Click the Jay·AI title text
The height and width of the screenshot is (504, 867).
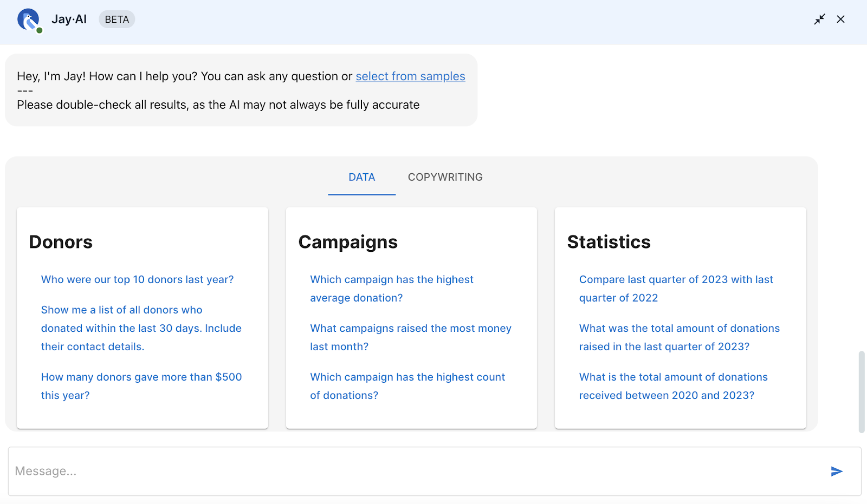coord(69,19)
